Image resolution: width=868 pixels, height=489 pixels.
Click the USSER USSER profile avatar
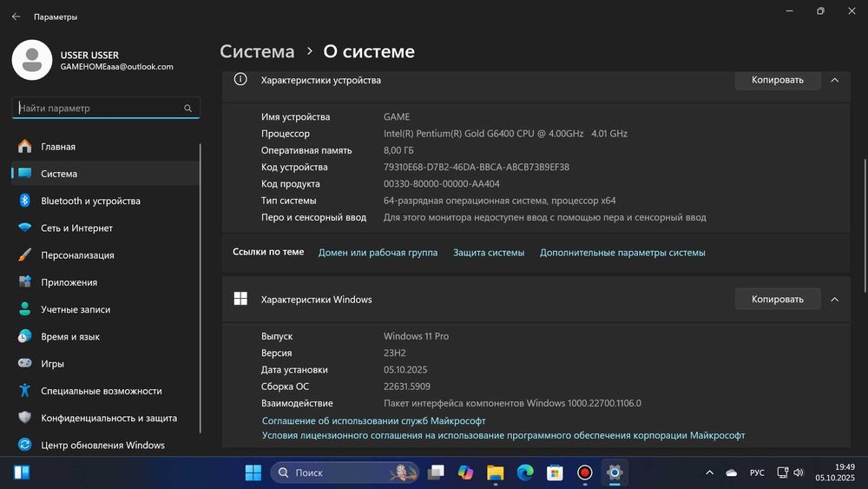[x=32, y=60]
